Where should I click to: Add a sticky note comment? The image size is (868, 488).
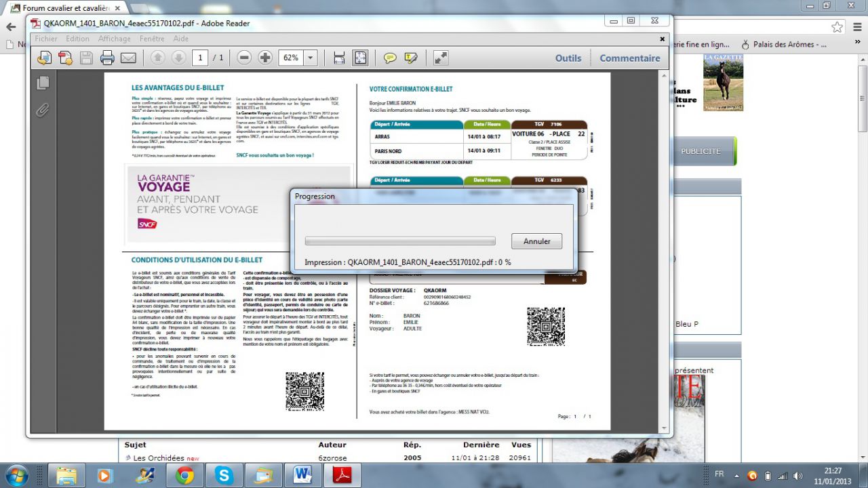point(390,58)
